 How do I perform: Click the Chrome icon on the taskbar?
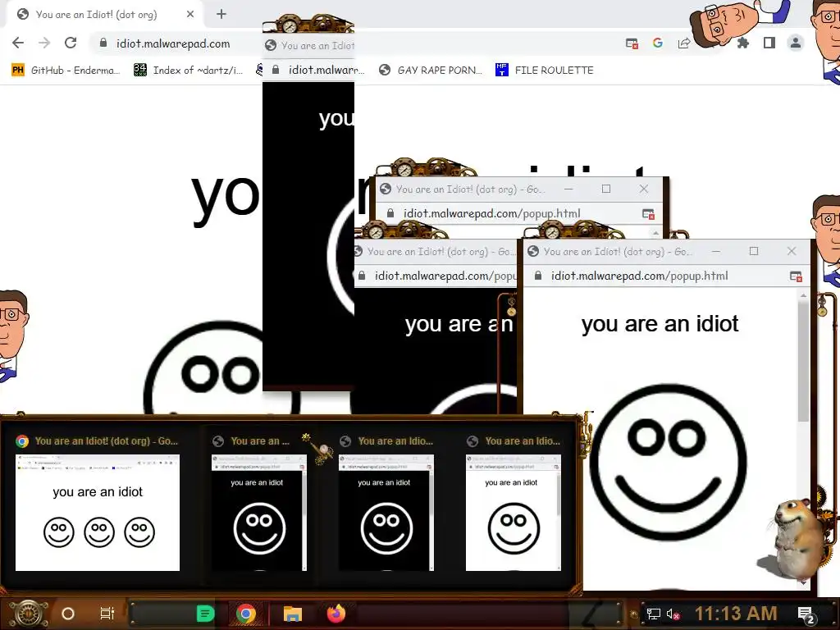[246, 614]
